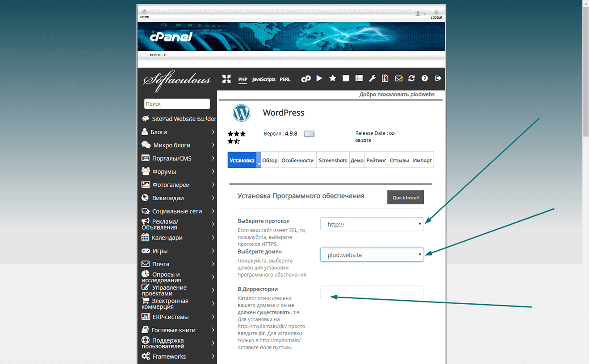Image resolution: width=589 pixels, height=364 pixels.
Task: Expand the Фотогалереи category
Action: (178, 185)
